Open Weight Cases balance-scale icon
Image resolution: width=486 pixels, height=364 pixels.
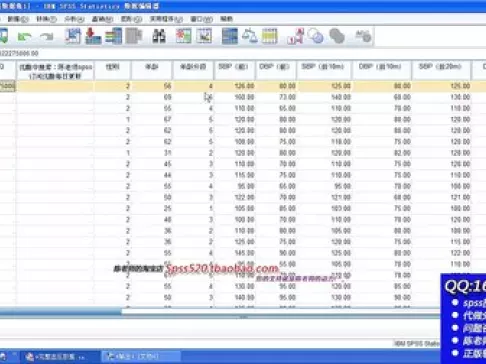(249, 36)
